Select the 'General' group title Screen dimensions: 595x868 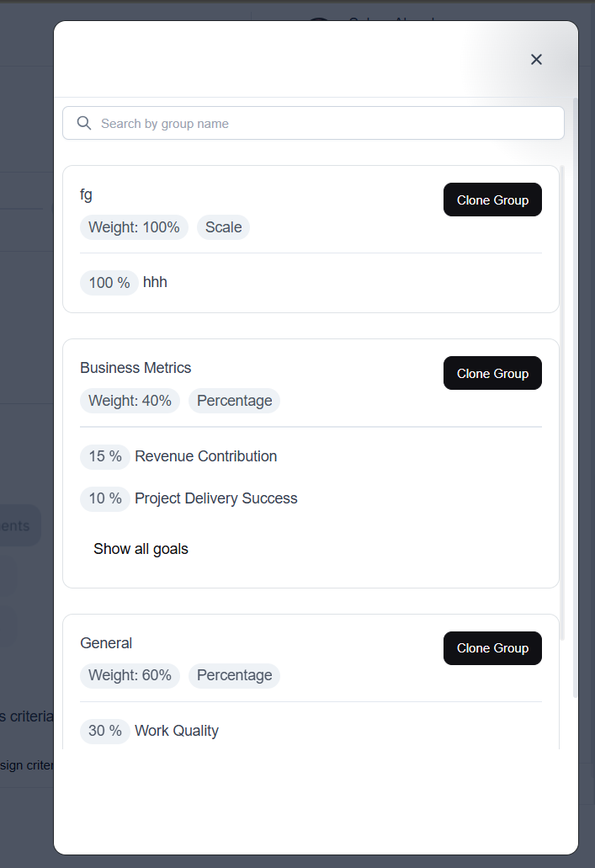pos(106,643)
